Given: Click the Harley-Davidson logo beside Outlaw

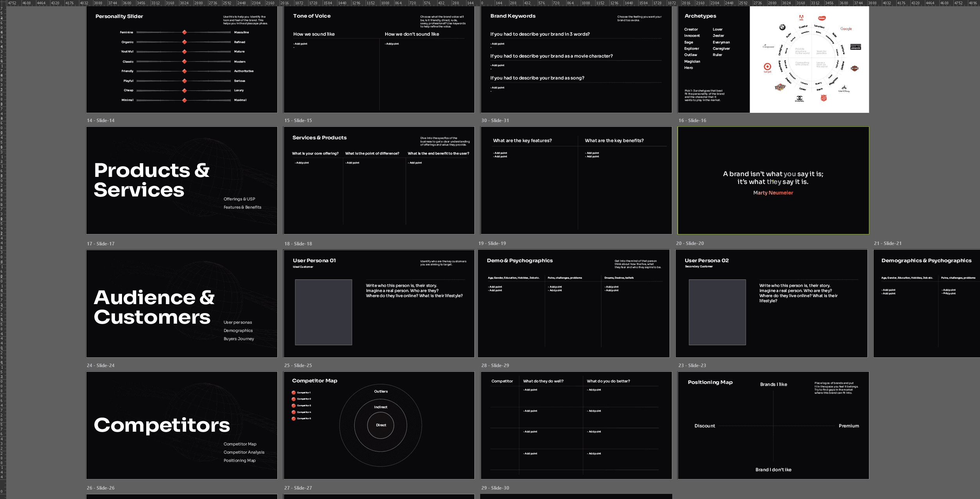Looking at the screenshot, I should click(854, 68).
